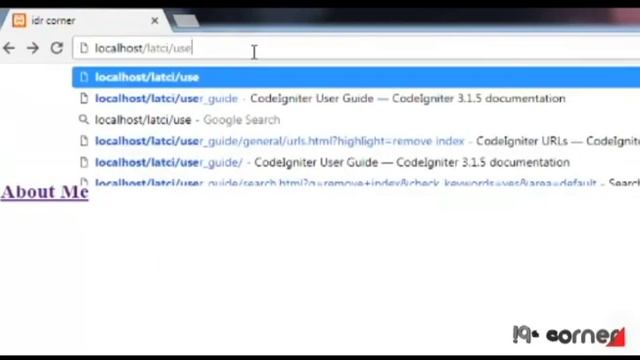This screenshot has width=640, height=360.
Task: Choose the highlighted localhost/latci/use suggestion
Action: coord(356,77)
